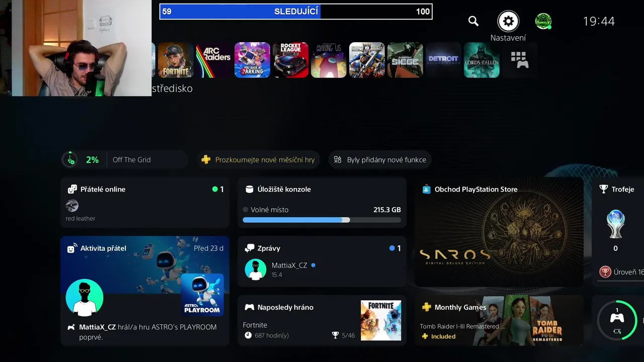The width and height of the screenshot is (644, 362).
Task: Open Nastavení settings gear
Action: click(508, 21)
